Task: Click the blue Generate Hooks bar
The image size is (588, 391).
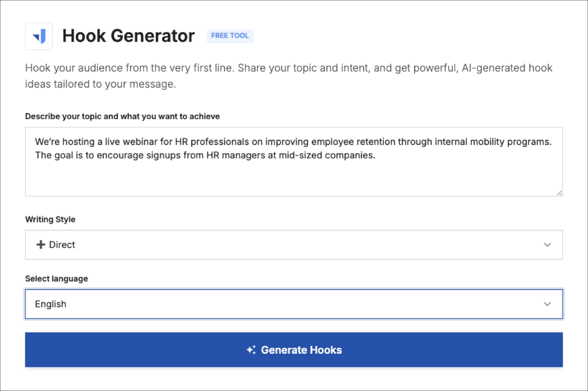Action: click(x=294, y=350)
